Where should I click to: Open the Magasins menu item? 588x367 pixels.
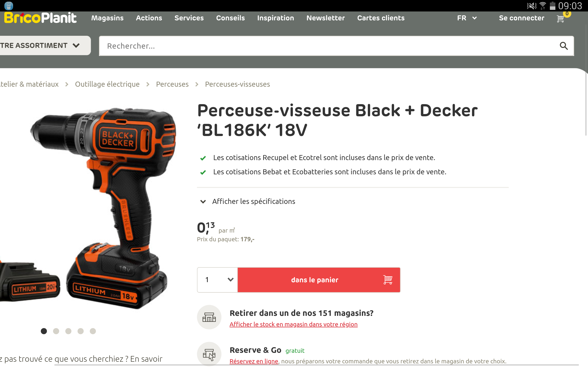click(x=107, y=18)
